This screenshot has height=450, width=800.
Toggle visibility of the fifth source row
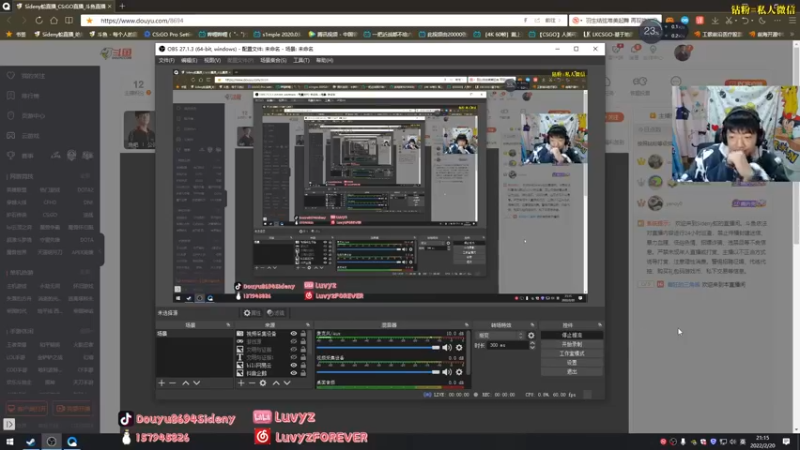[294, 365]
